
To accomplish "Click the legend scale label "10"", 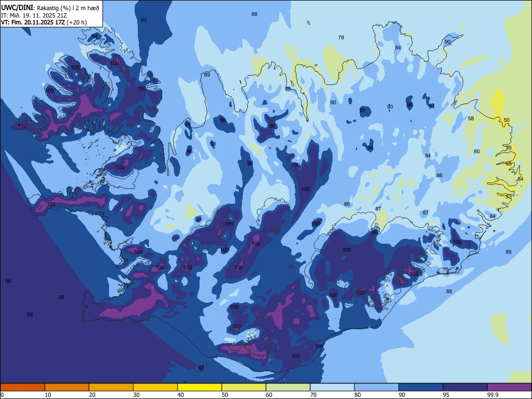I will pos(48,395).
